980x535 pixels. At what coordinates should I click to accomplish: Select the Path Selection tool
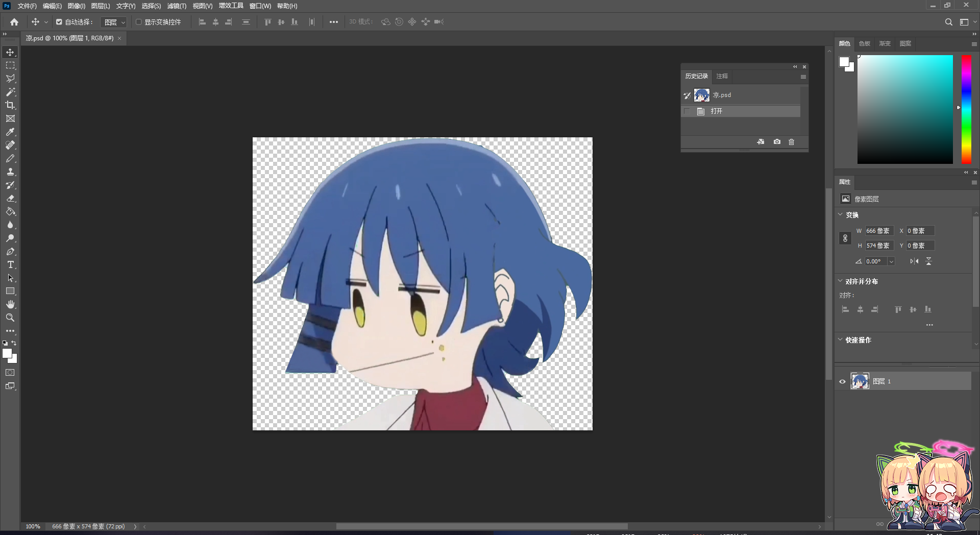[10, 278]
